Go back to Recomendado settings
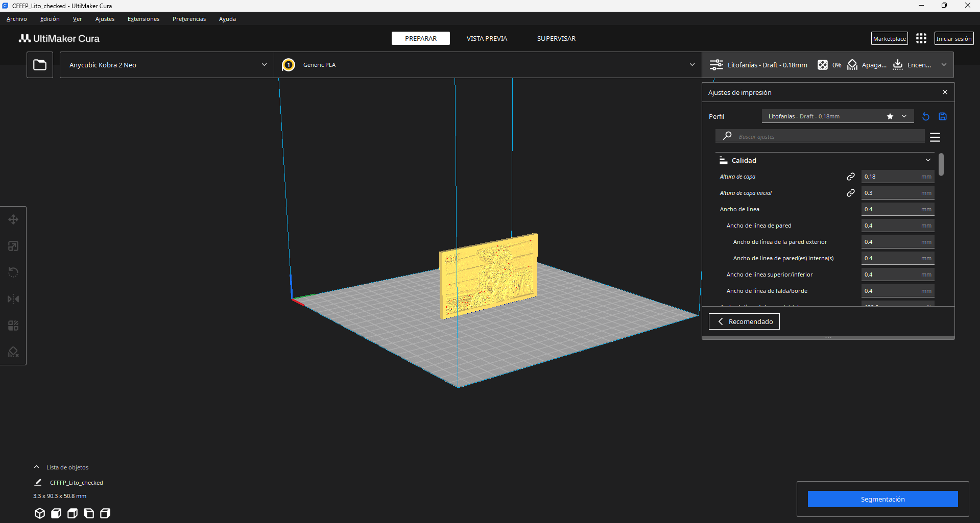The width and height of the screenshot is (980, 523). [744, 321]
